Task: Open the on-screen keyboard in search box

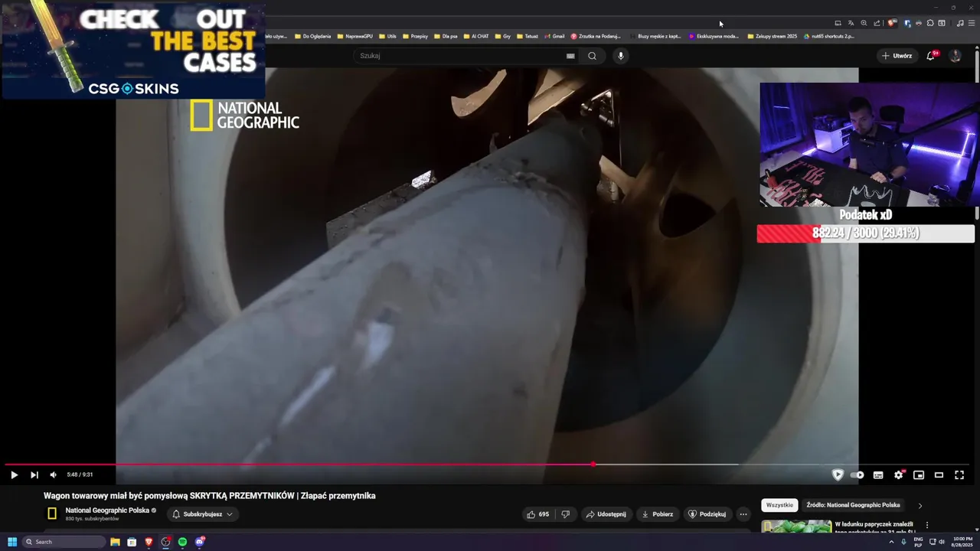Action: click(x=570, y=56)
